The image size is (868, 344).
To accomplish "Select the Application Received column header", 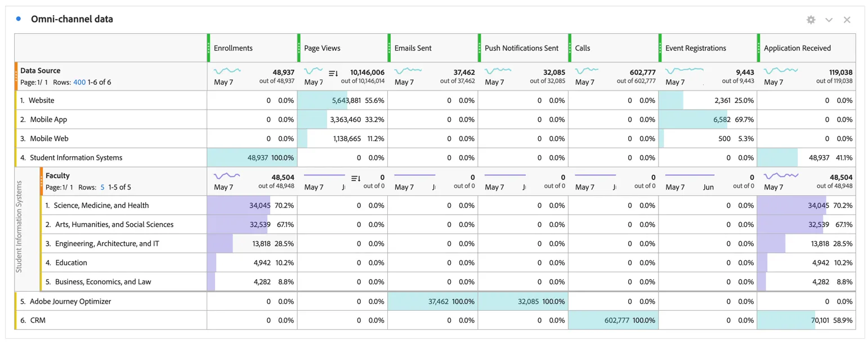I will pos(807,48).
